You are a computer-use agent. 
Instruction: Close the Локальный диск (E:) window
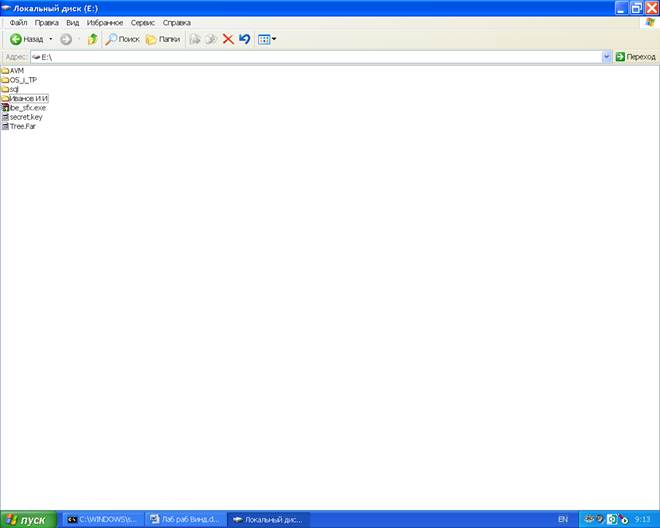click(652, 8)
